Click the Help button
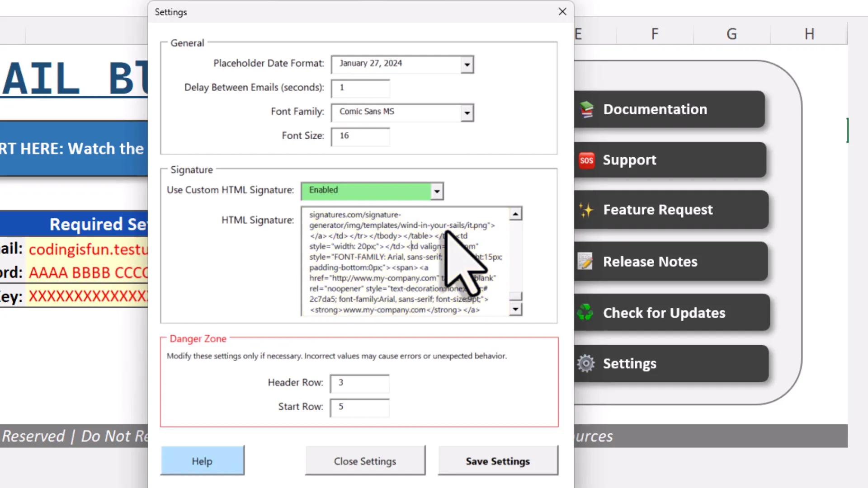The width and height of the screenshot is (868, 488). [202, 461]
